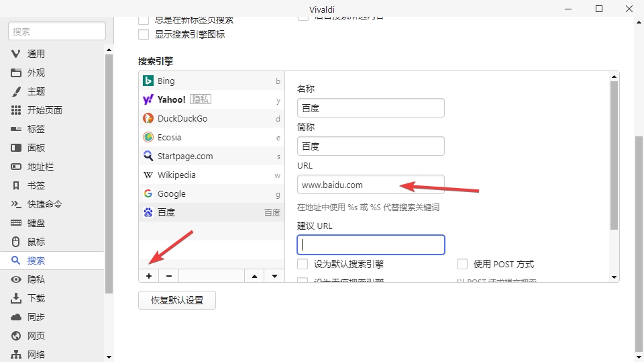Select Google search engine row
Screen dimensions: 644x362
click(211, 193)
